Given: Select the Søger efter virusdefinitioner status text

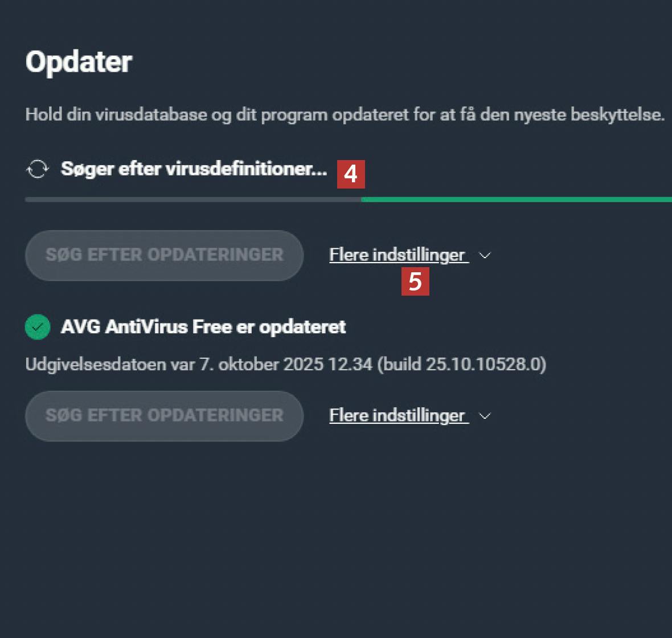Looking at the screenshot, I should 194,169.
